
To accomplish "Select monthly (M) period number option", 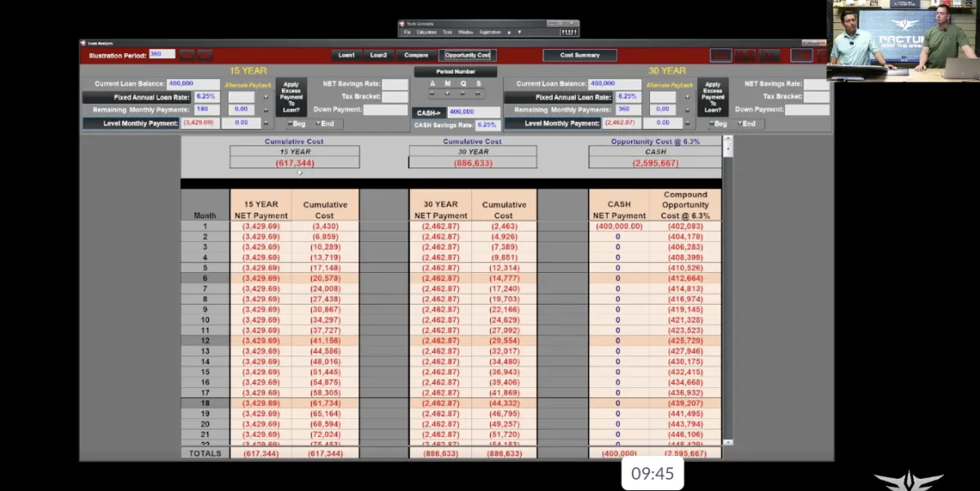I will (x=448, y=92).
